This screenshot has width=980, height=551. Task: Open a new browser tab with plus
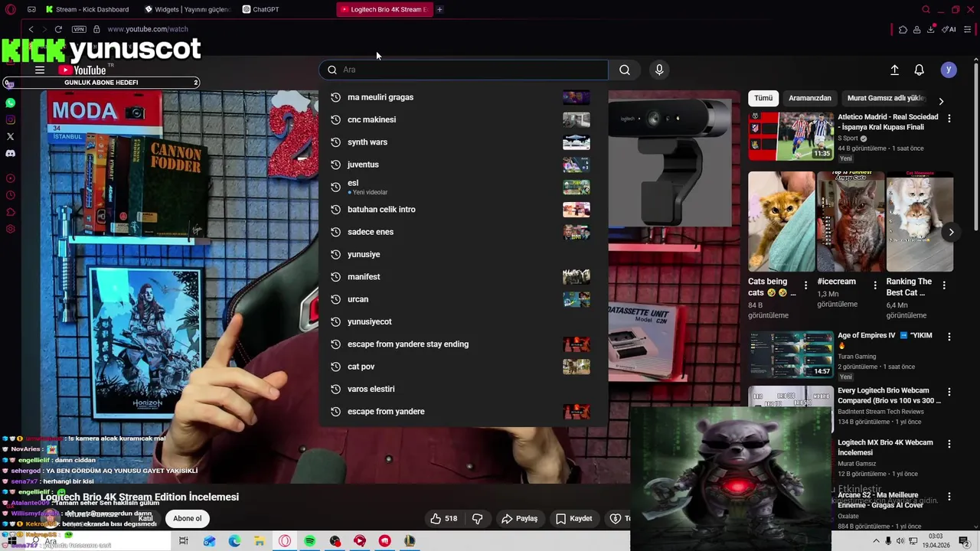[439, 9]
